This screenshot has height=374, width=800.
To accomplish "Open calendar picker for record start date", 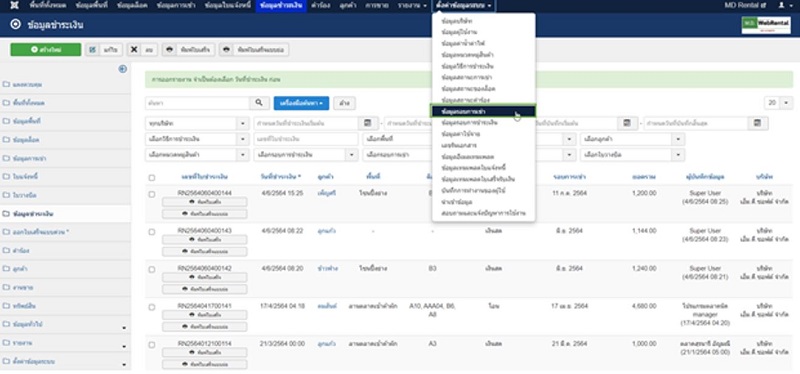I will click(626, 123).
